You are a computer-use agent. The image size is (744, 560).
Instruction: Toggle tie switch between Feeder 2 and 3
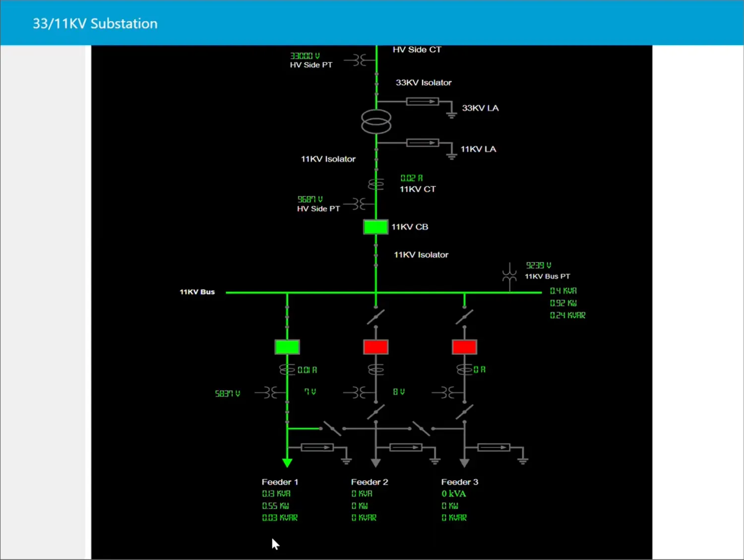[x=421, y=429]
